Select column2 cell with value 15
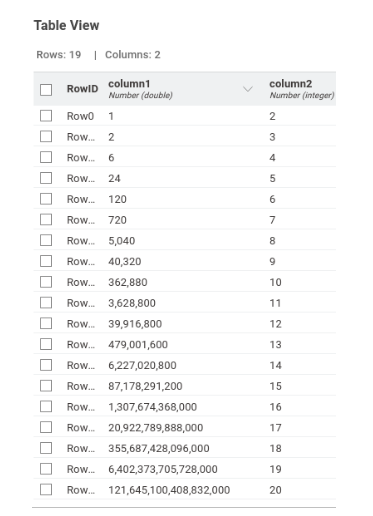Image resolution: width=373 pixels, height=516 pixels. [x=275, y=386]
